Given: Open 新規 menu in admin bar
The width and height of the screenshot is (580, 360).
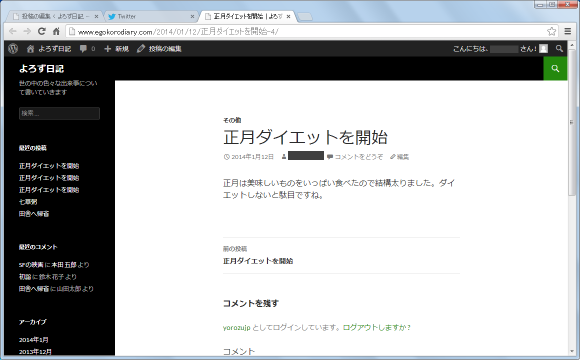Looking at the screenshot, I should 117,48.
